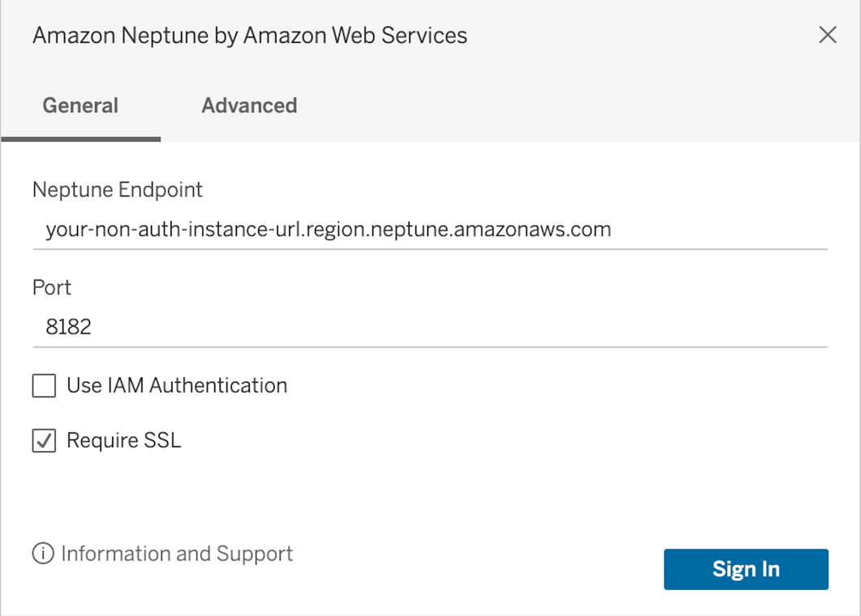Screen dimensions: 861x616
Task: Place cursor at end of amazonaws.com endpoint text
Action: click(612, 230)
